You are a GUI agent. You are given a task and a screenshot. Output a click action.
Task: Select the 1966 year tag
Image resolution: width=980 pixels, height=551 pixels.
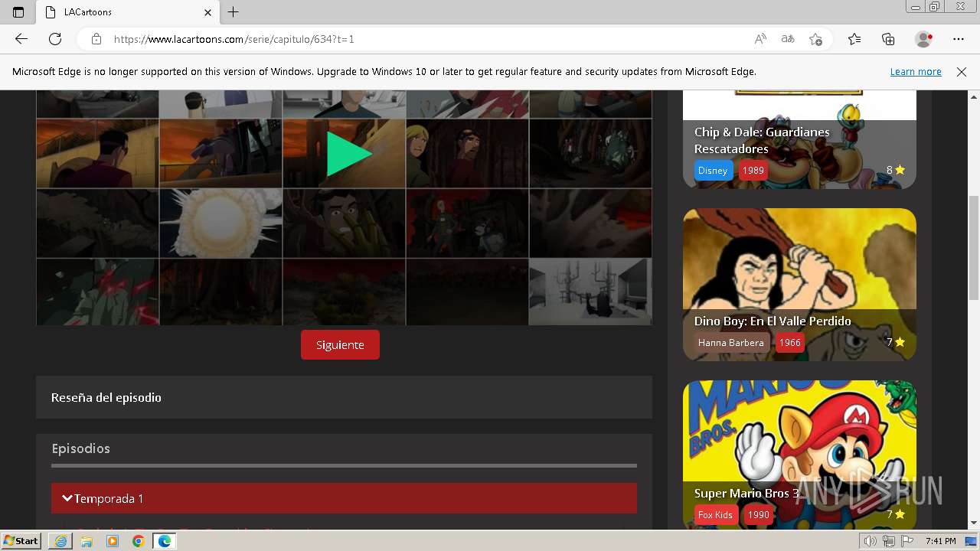point(790,342)
